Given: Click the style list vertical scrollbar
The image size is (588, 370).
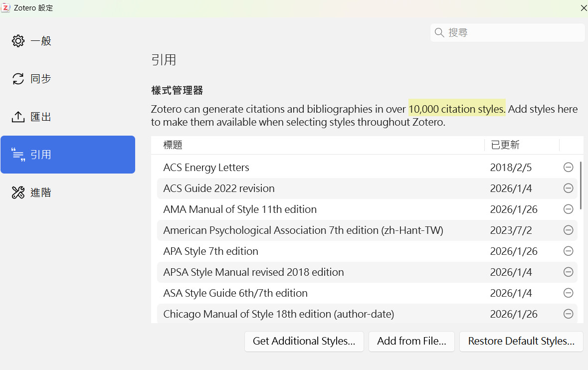Looking at the screenshot, I should [x=581, y=185].
